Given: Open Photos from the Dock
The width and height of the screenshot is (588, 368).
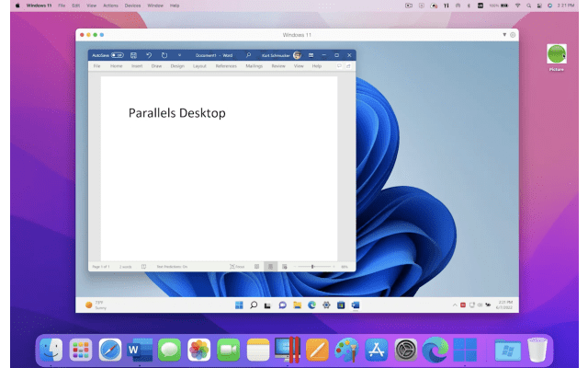Looking at the screenshot, I should pyautogui.click(x=198, y=350).
